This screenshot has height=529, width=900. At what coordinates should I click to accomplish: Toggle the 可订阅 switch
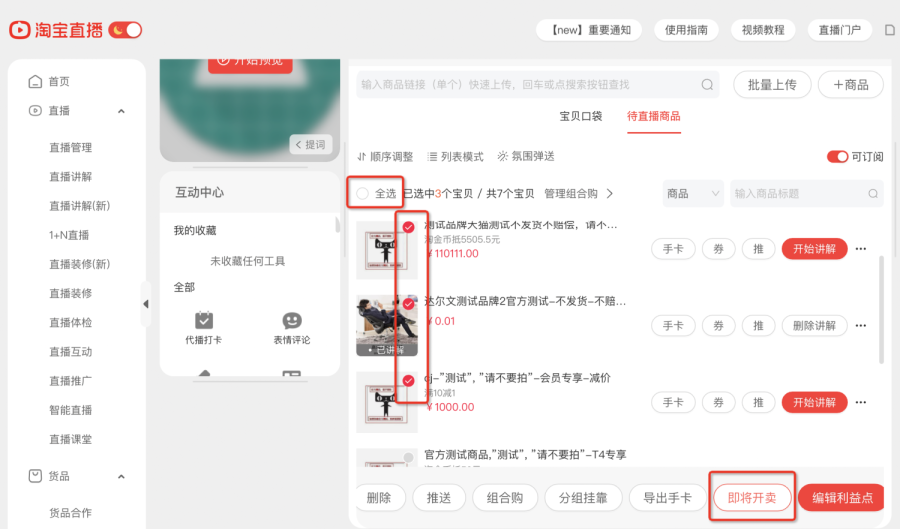click(x=837, y=157)
